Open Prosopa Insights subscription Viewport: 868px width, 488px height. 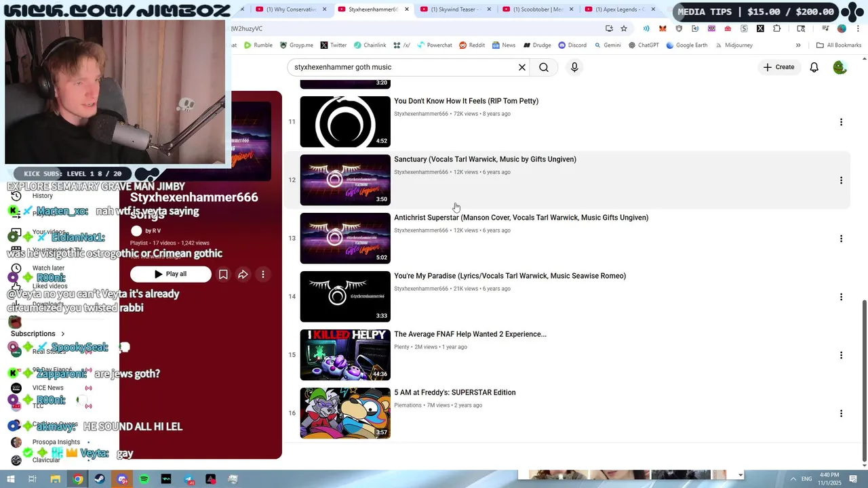click(x=56, y=442)
